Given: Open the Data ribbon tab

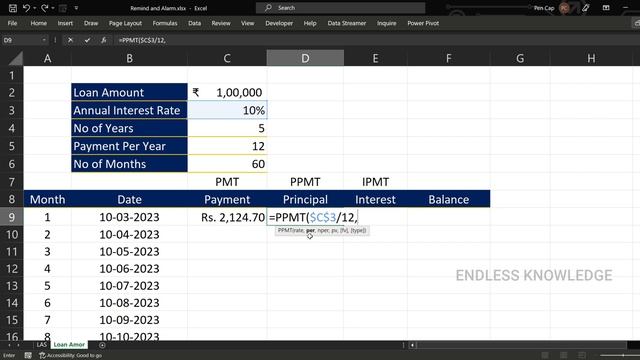Looking at the screenshot, I should point(194,23).
